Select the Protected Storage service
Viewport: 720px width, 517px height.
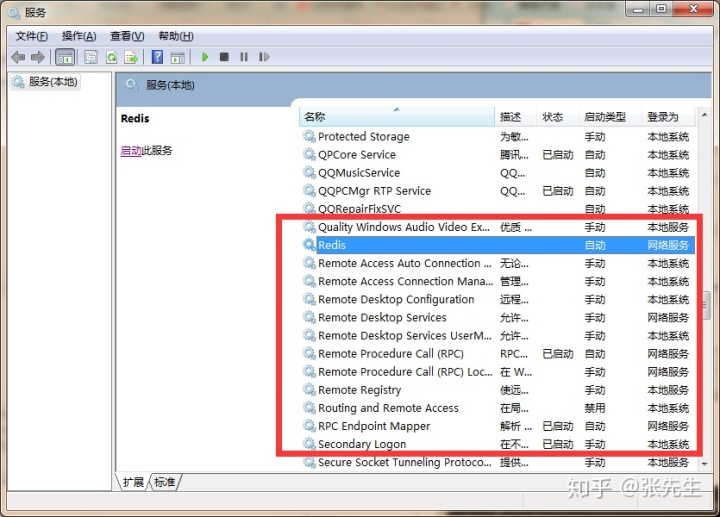click(x=498, y=136)
